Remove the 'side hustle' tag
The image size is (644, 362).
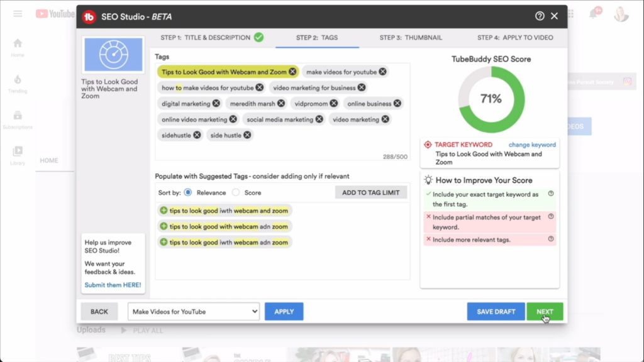247,135
